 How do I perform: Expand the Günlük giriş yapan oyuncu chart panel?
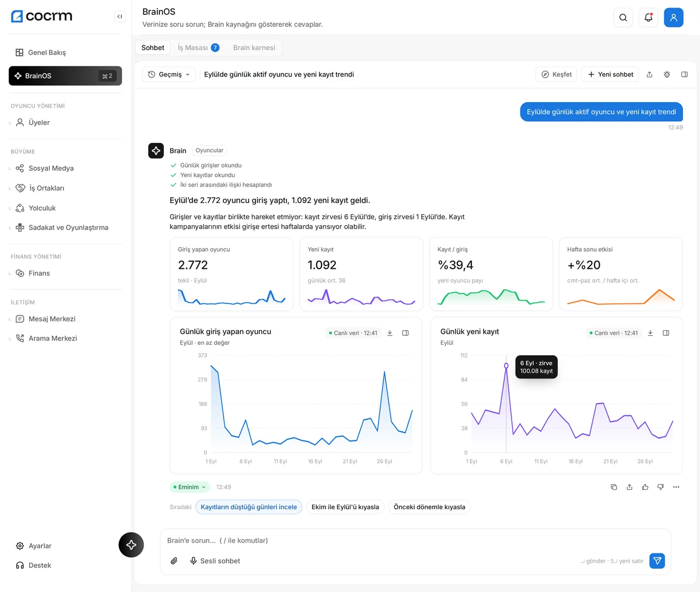(x=405, y=333)
